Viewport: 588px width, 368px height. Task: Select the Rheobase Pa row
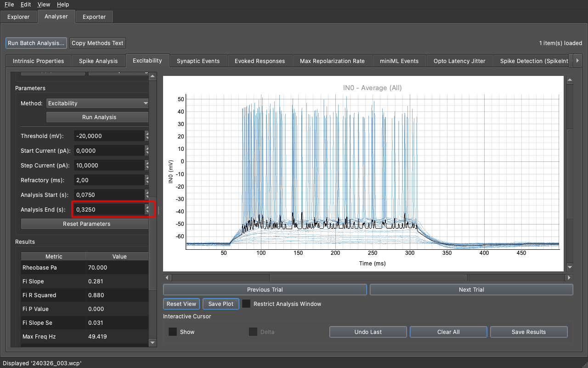click(x=85, y=268)
